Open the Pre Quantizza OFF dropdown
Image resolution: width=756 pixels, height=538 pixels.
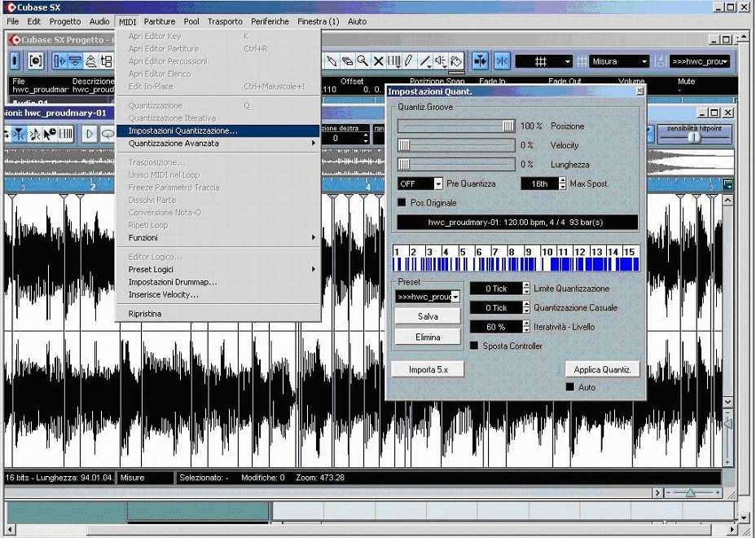[438, 184]
